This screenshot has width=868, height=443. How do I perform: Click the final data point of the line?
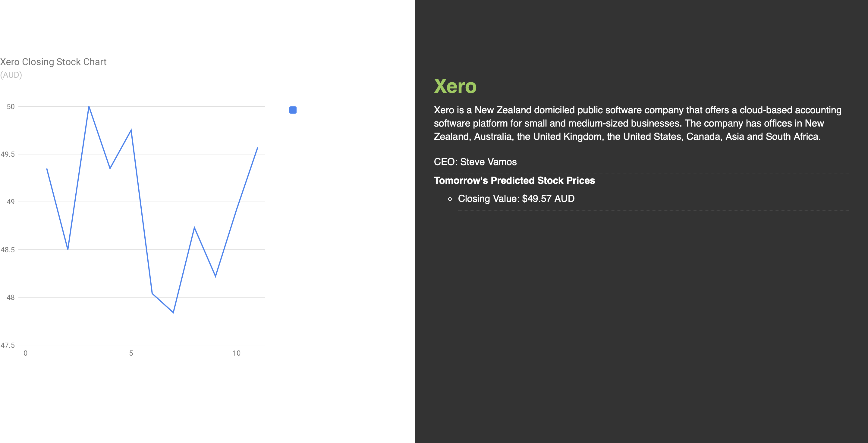click(x=257, y=148)
